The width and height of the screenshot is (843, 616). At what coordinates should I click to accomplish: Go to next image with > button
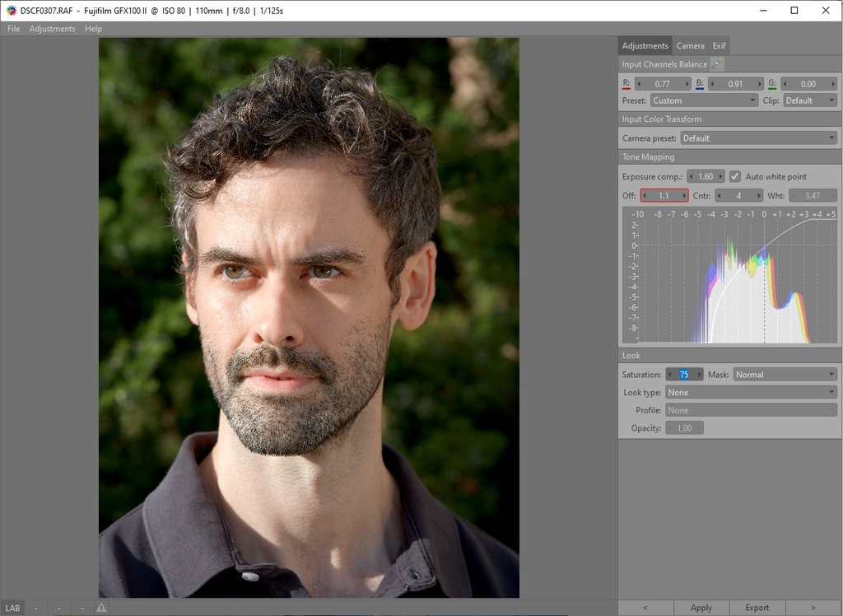pyautogui.click(x=813, y=608)
